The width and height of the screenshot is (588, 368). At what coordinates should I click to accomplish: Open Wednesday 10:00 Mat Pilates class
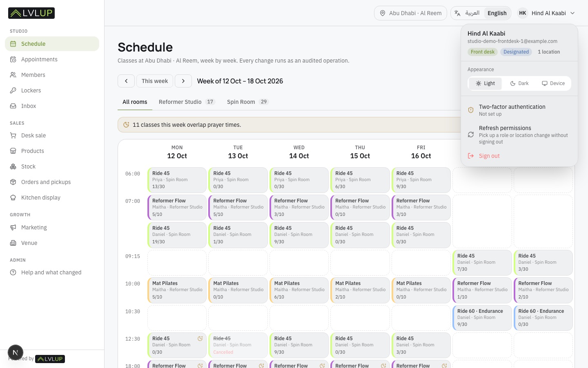[299, 290]
